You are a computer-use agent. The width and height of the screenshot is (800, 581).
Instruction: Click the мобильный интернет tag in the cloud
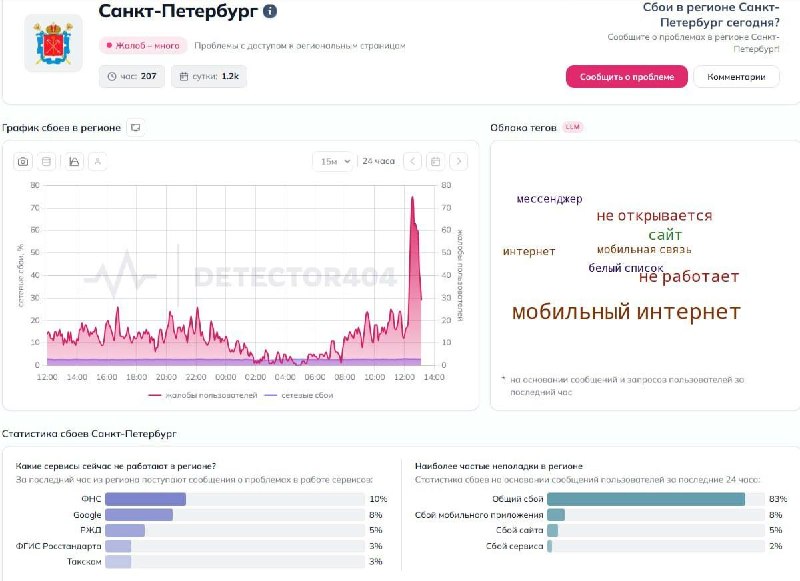625,313
